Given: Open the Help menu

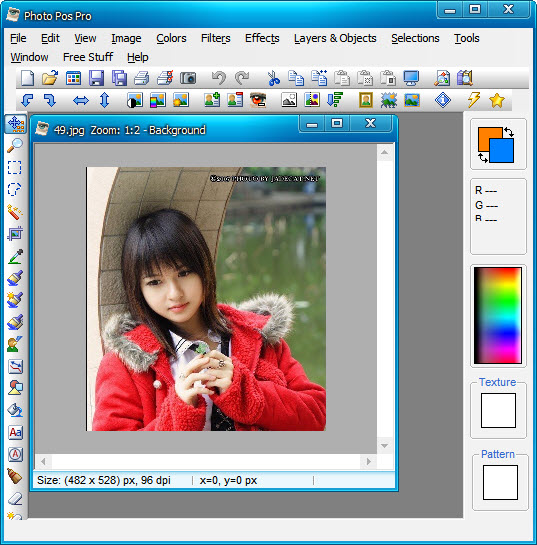Looking at the screenshot, I should pos(138,57).
